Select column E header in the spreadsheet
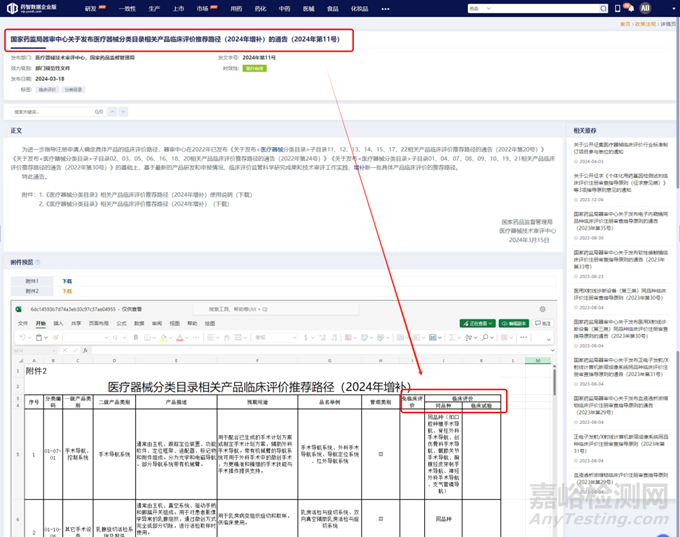The image size is (680, 537). tap(176, 360)
